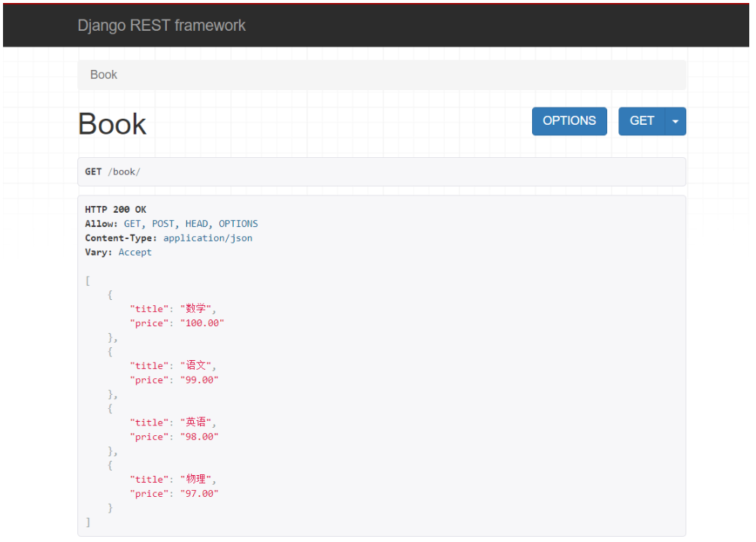Select the price value "100.00"
Viewport: 756px width, 542px height.
pos(202,323)
